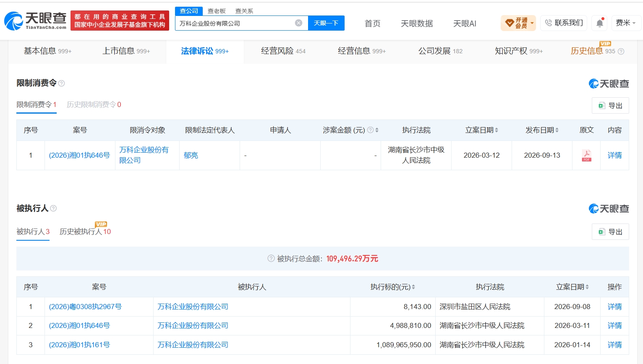Open case link (2026)粤0308执2967号
Viewport: 643px width, 364px height.
85,307
